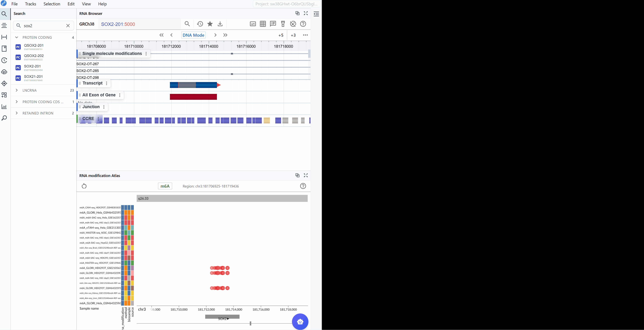Click the magnifier search icon beside SOX2-201:5000
The width and height of the screenshot is (644, 330).
click(187, 24)
